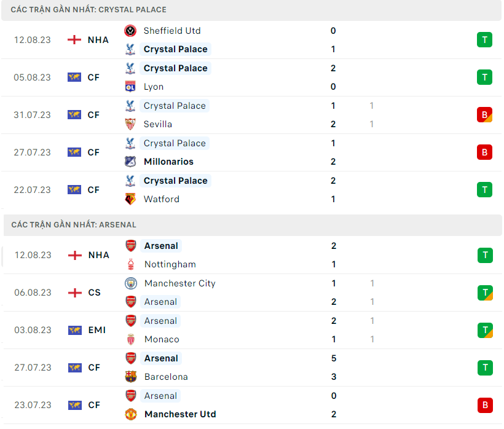Click red B badge for Manchester Utd match

484,405
